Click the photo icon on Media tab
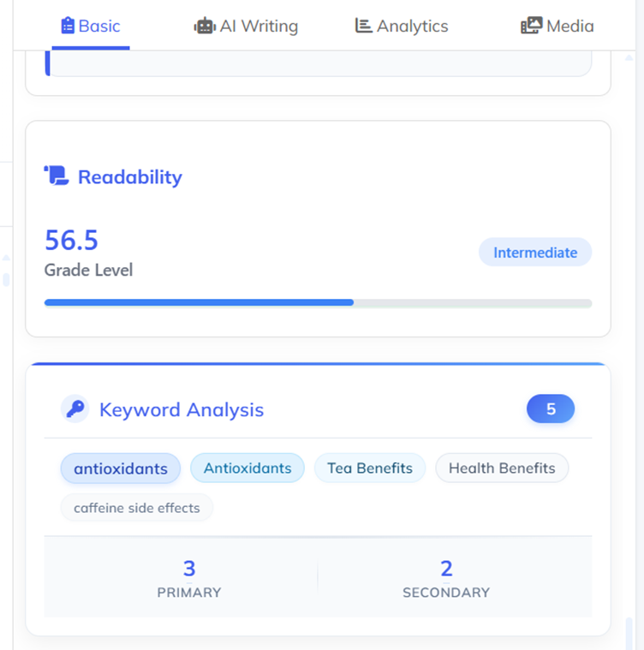This screenshot has width=644, height=650. pyautogui.click(x=531, y=26)
